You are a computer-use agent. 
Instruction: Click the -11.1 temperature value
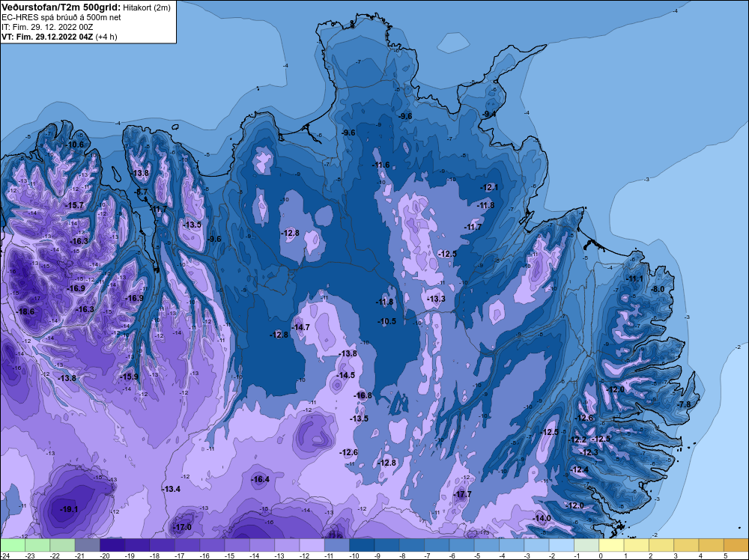coord(634,279)
